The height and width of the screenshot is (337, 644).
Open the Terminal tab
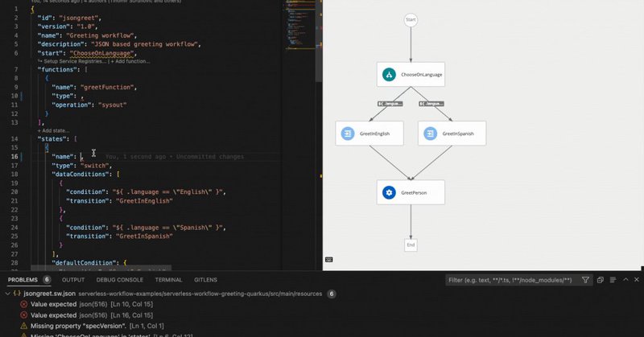[x=168, y=280]
